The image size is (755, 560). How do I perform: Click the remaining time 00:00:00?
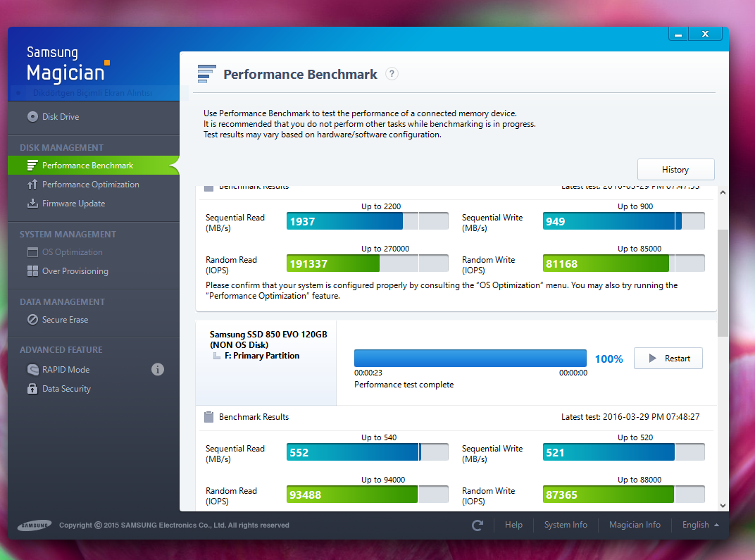click(x=573, y=373)
